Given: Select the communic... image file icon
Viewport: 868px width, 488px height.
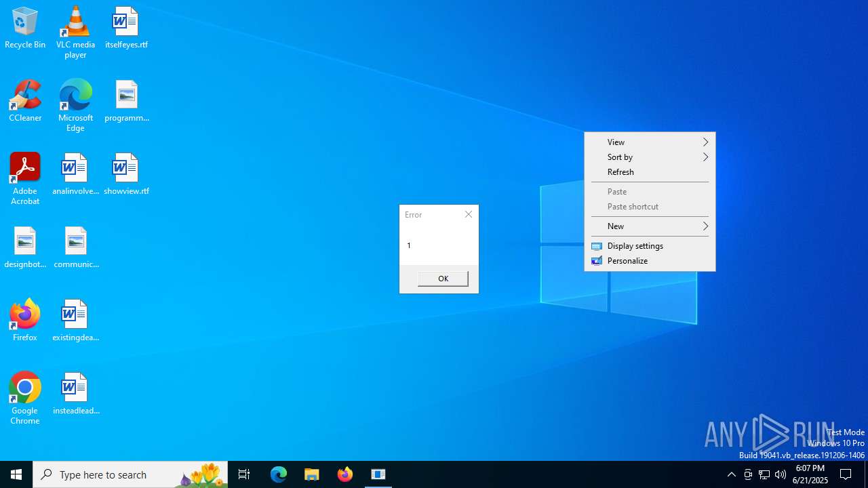Looking at the screenshot, I should pyautogui.click(x=75, y=247).
